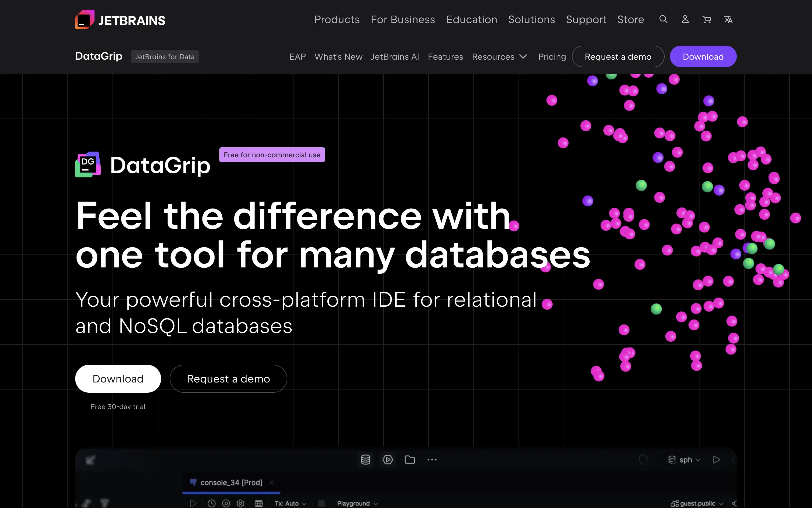Viewport: 812px width, 508px height.
Task: Open the query history clock icon
Action: pyautogui.click(x=211, y=503)
